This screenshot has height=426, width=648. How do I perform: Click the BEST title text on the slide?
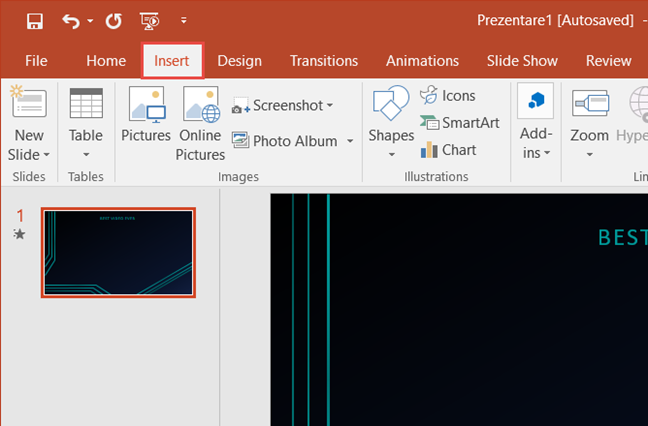[623, 238]
